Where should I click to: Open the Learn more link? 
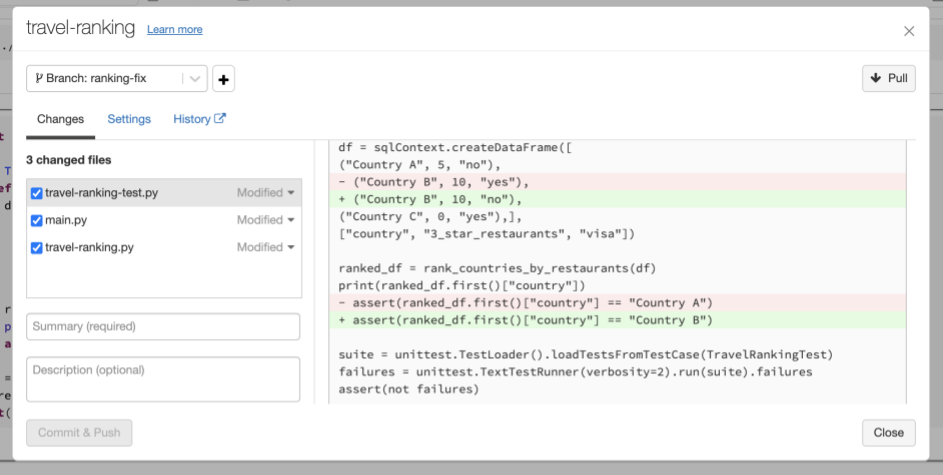[x=174, y=30]
